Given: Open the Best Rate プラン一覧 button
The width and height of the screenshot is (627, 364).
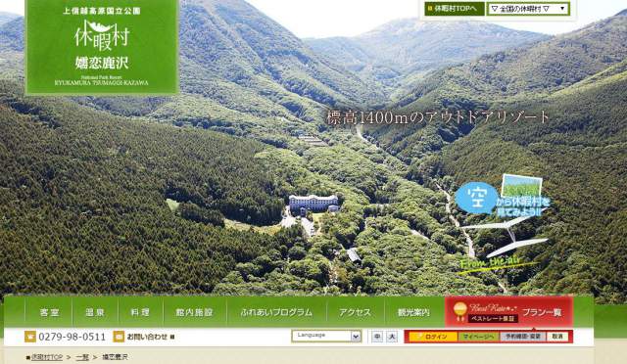Looking at the screenshot, I should (x=508, y=312).
